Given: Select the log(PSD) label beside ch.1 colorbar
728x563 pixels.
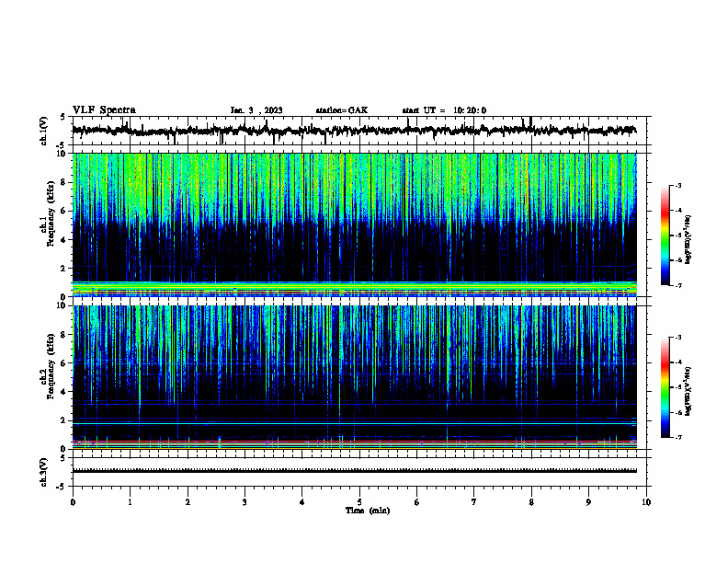Looking at the screenshot, I should pos(688,239).
